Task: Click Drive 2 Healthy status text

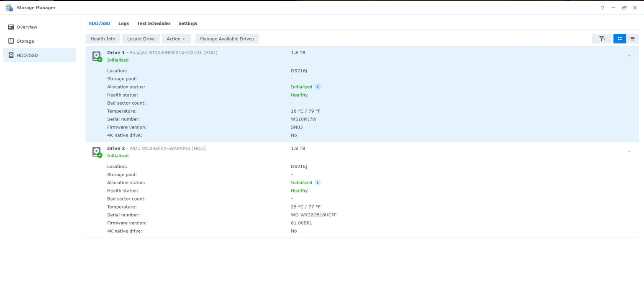Action: (299, 191)
